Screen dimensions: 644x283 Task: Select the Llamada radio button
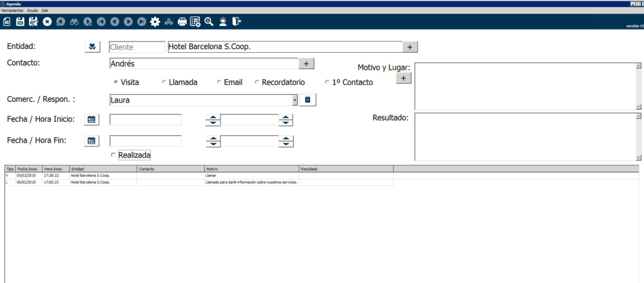click(165, 82)
